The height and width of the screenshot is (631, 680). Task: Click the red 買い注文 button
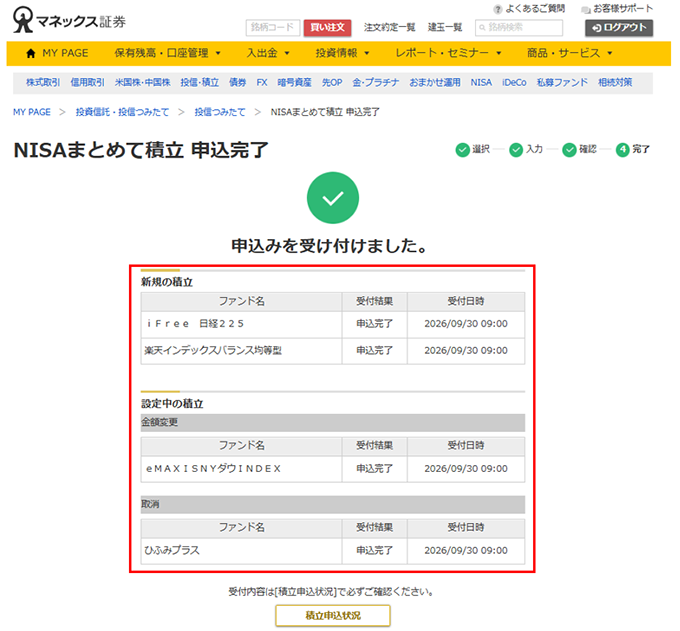coord(327,28)
